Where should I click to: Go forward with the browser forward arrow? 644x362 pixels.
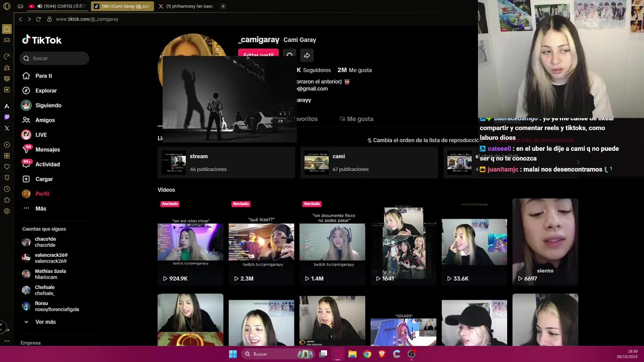click(x=29, y=19)
